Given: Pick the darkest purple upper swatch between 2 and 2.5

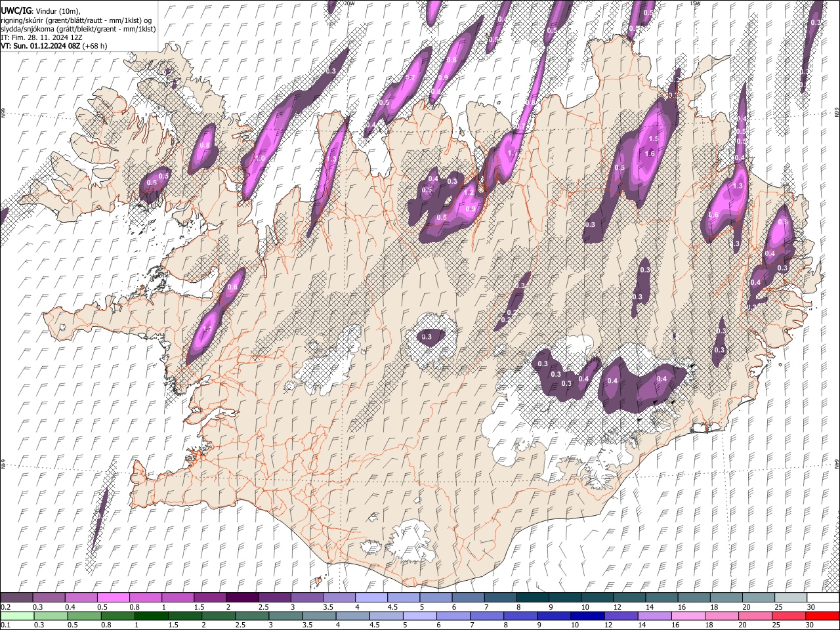Looking at the screenshot, I should tap(242, 597).
